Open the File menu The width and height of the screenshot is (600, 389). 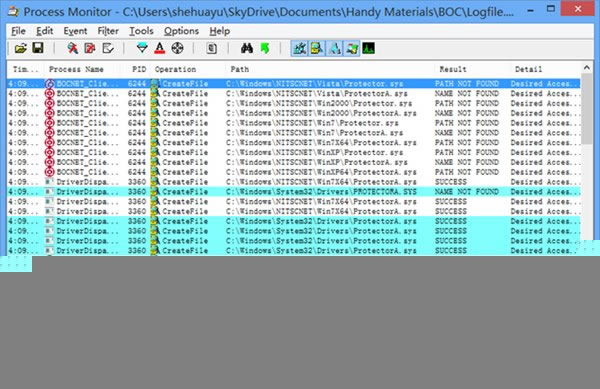(18, 31)
